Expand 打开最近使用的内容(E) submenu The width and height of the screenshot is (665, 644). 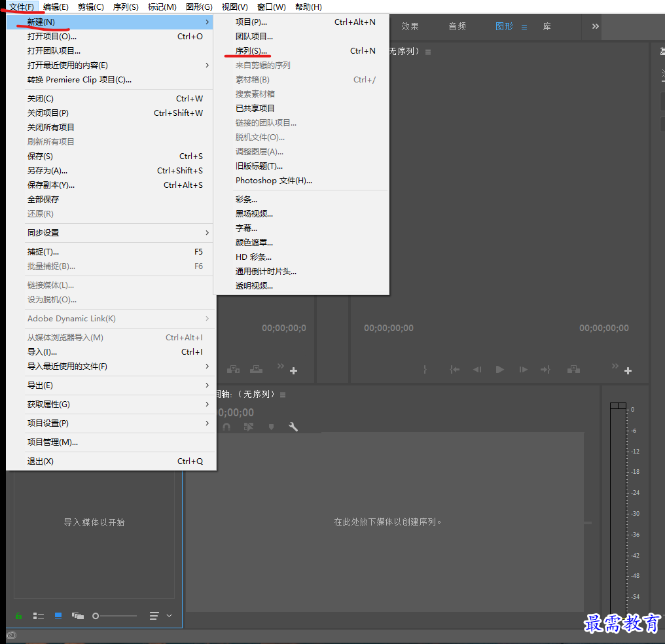pyautogui.click(x=110, y=65)
